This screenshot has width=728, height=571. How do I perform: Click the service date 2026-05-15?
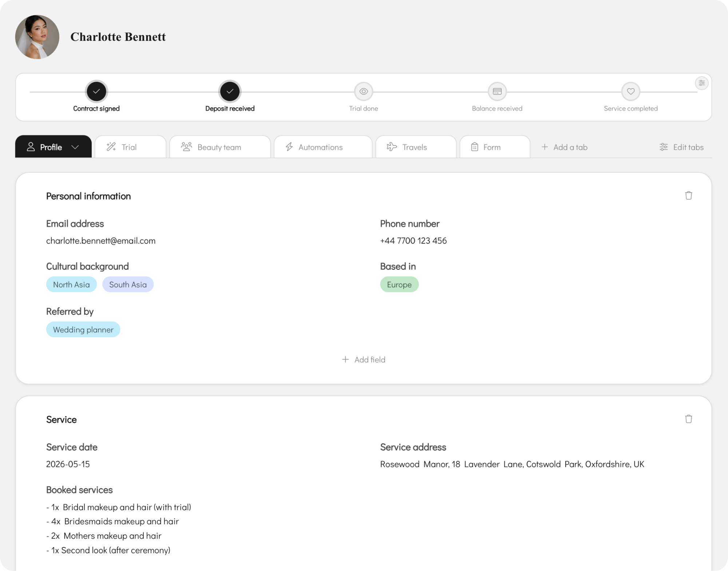(68, 464)
